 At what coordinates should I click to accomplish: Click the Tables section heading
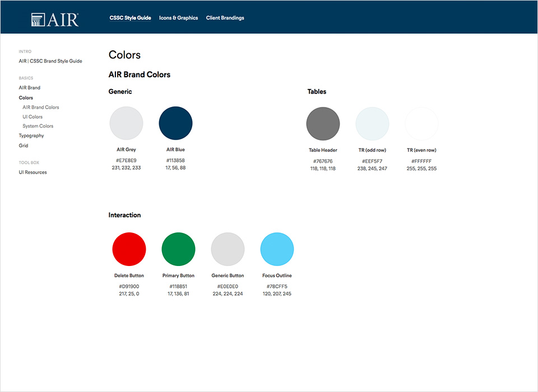click(317, 92)
